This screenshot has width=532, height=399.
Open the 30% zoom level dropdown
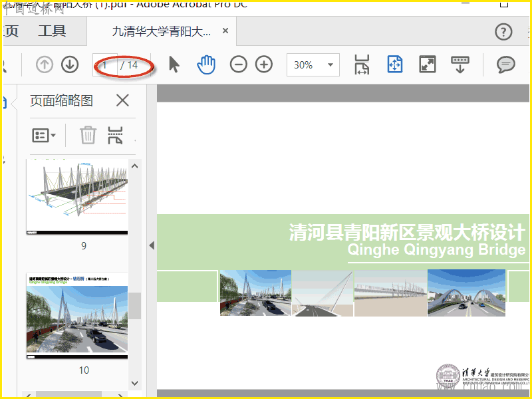point(313,65)
